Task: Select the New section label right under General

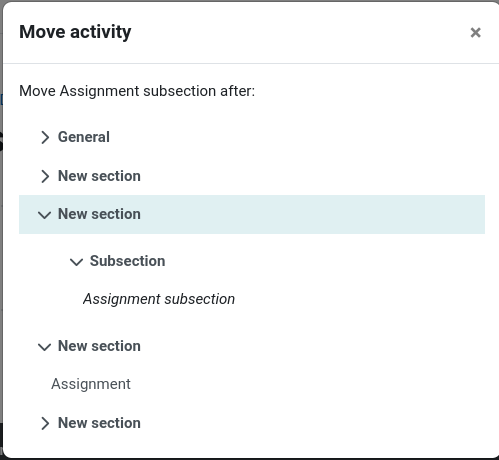Action: tap(99, 176)
